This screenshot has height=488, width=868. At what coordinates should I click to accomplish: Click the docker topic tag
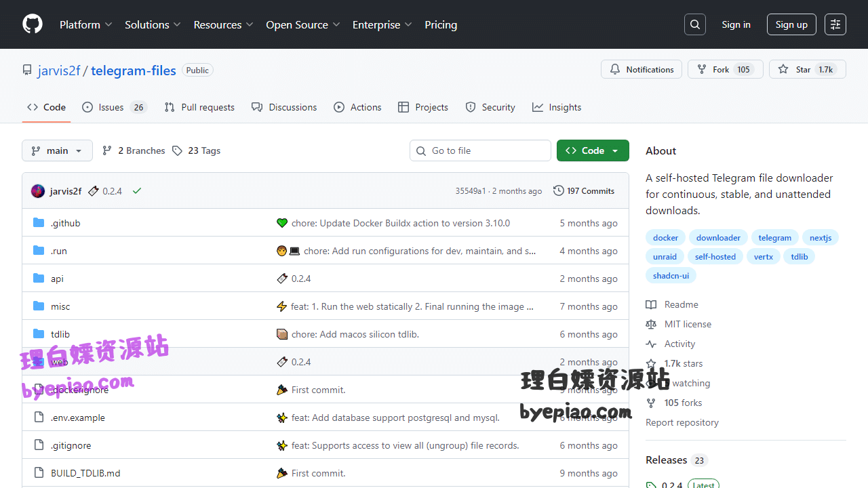[x=665, y=238]
